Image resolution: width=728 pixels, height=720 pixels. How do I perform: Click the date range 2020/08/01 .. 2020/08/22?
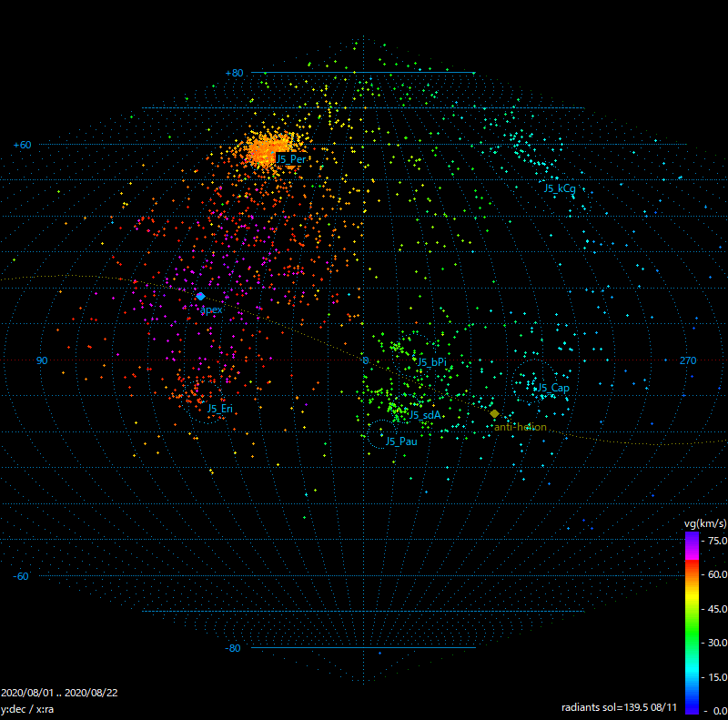click(x=59, y=693)
